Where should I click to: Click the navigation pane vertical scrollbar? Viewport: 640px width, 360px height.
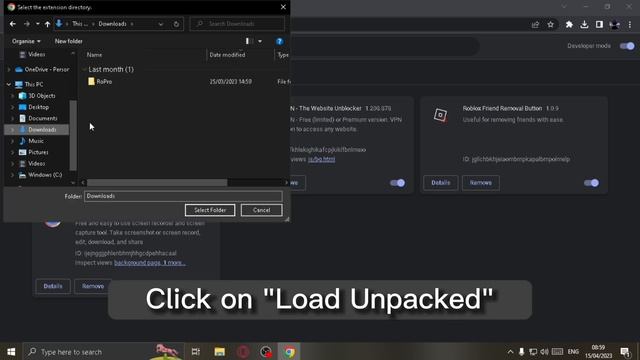pyautogui.click(x=73, y=135)
